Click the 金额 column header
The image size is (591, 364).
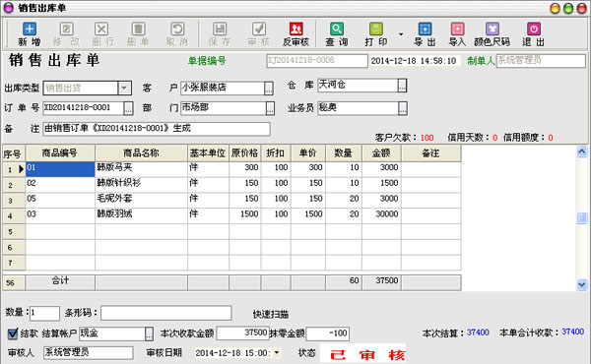[381, 153]
